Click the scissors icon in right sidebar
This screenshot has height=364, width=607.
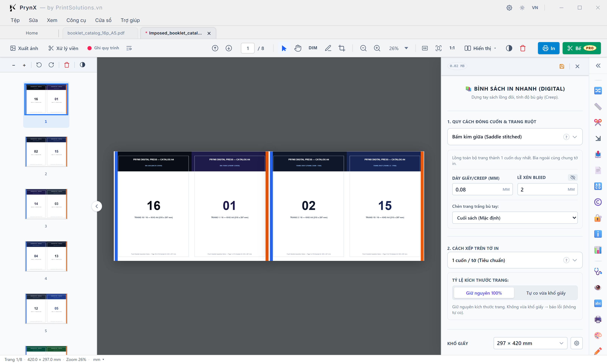coord(598,122)
